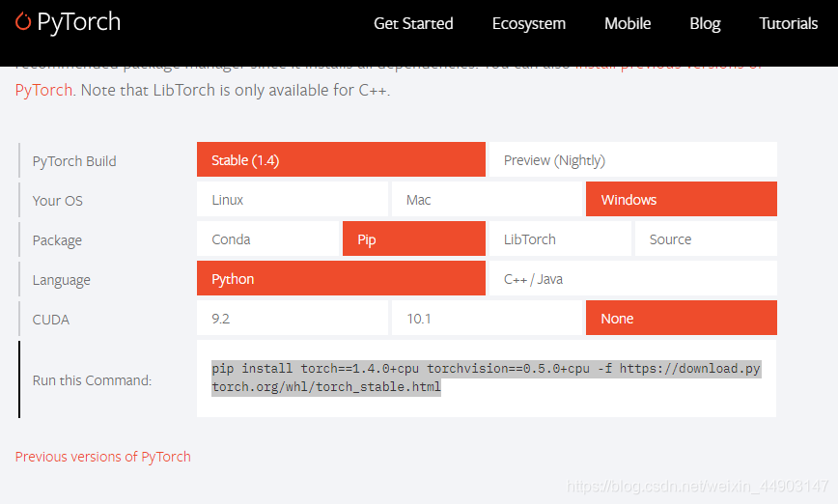Click the pip install command text
Viewport: 838px width, 504px height.
tap(486, 378)
